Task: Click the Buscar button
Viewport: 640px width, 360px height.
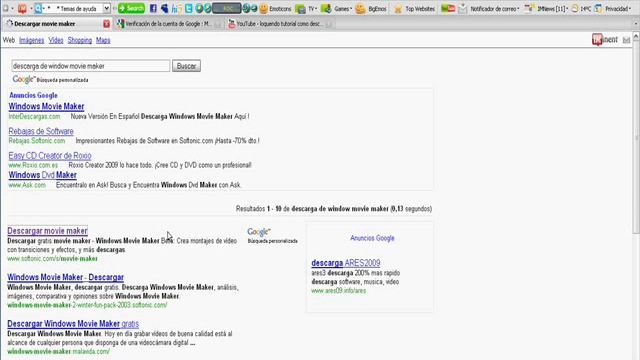Action: click(x=186, y=66)
